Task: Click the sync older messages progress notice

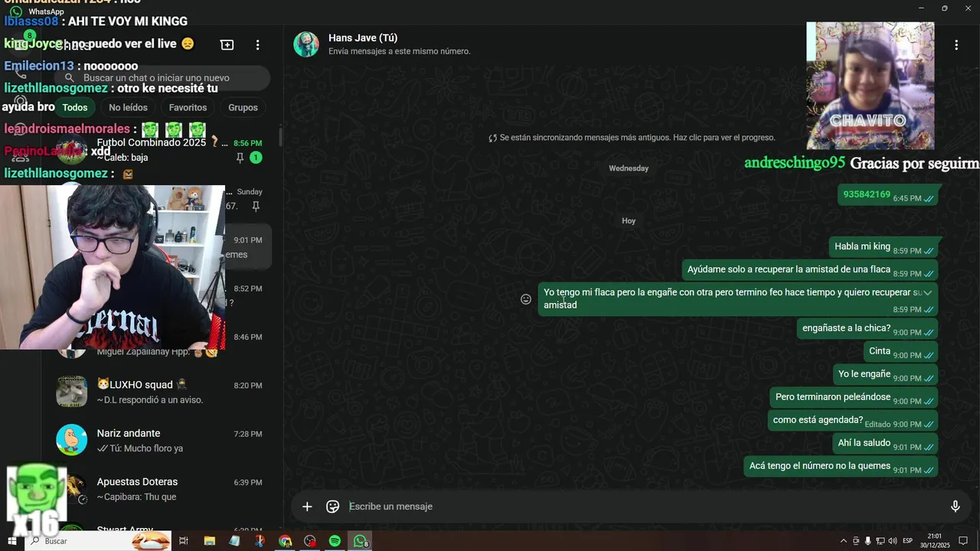Action: click(x=632, y=138)
